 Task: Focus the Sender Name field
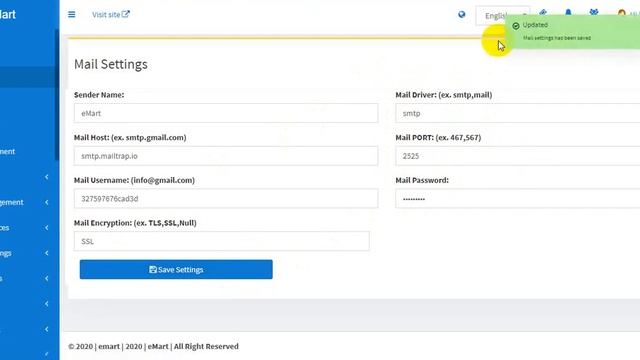pos(226,113)
